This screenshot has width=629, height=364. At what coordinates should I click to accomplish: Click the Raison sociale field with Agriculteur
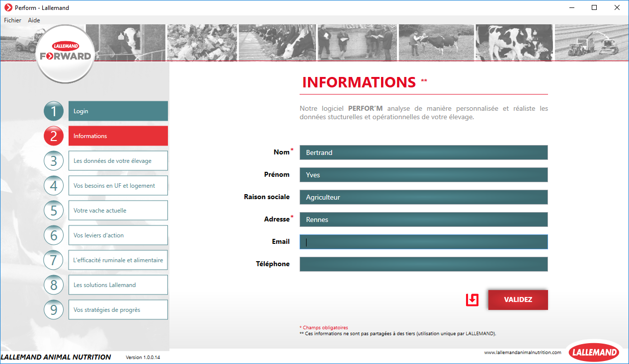424,197
